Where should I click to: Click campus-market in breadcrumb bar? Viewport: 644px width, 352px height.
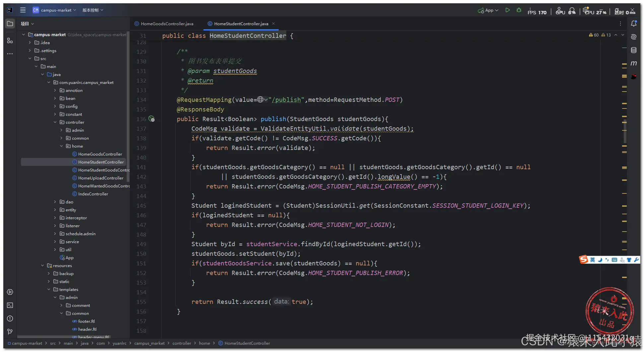tap(25, 343)
